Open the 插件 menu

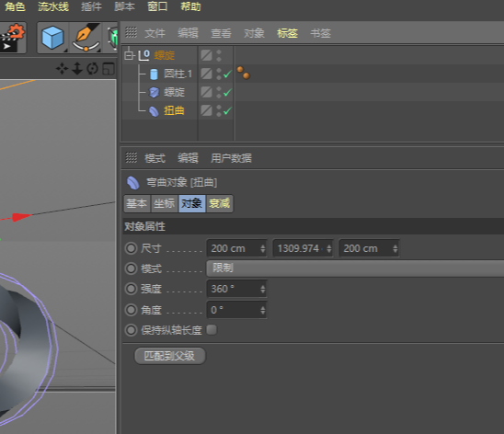[x=91, y=6]
